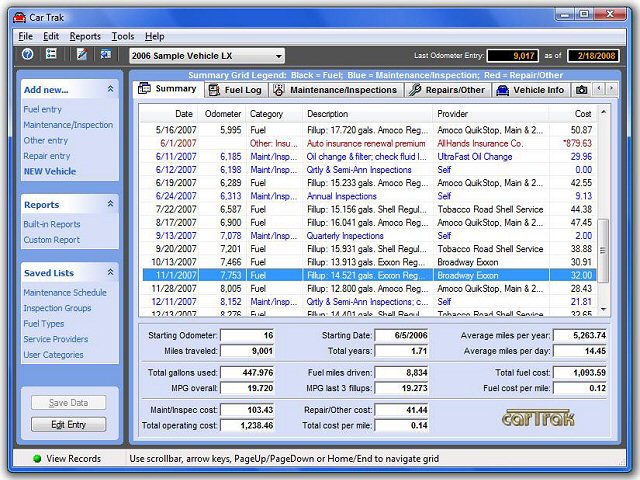Switch to the Maintenance/Inspections tab
The height and width of the screenshot is (480, 640).
[x=336, y=90]
